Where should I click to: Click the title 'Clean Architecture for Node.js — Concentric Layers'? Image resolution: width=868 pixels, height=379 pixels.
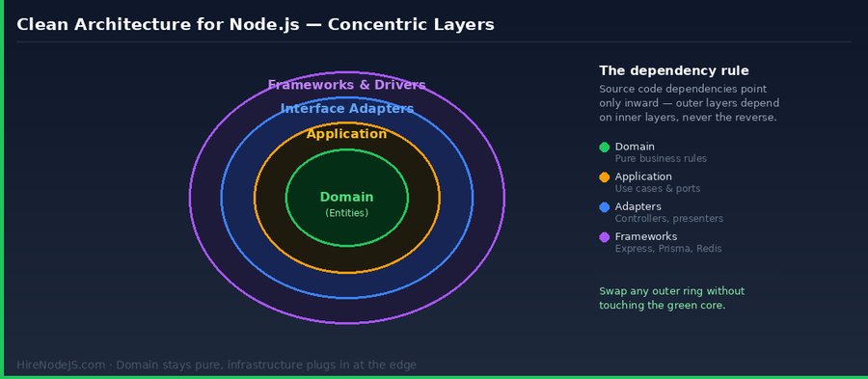pyautogui.click(x=256, y=25)
